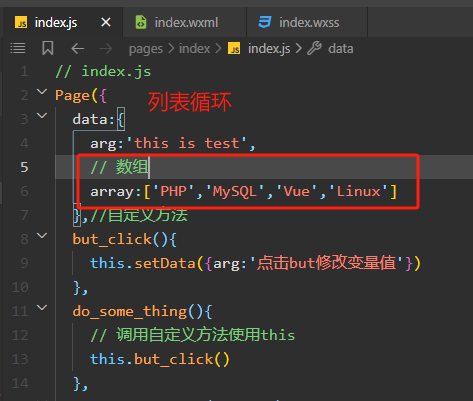Collapse the do_some_thing function fold arrow
473x401 pixels.
point(42,307)
